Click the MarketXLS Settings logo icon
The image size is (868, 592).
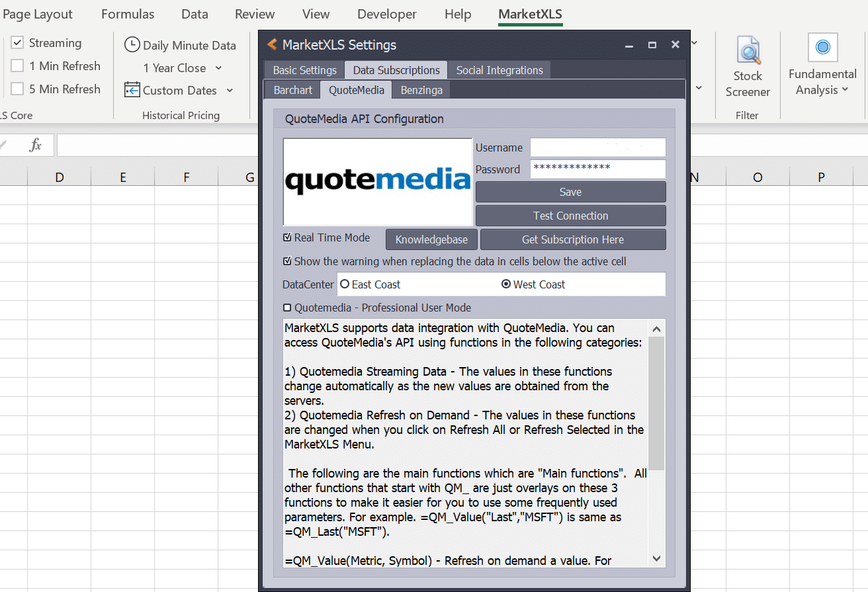pyautogui.click(x=271, y=45)
